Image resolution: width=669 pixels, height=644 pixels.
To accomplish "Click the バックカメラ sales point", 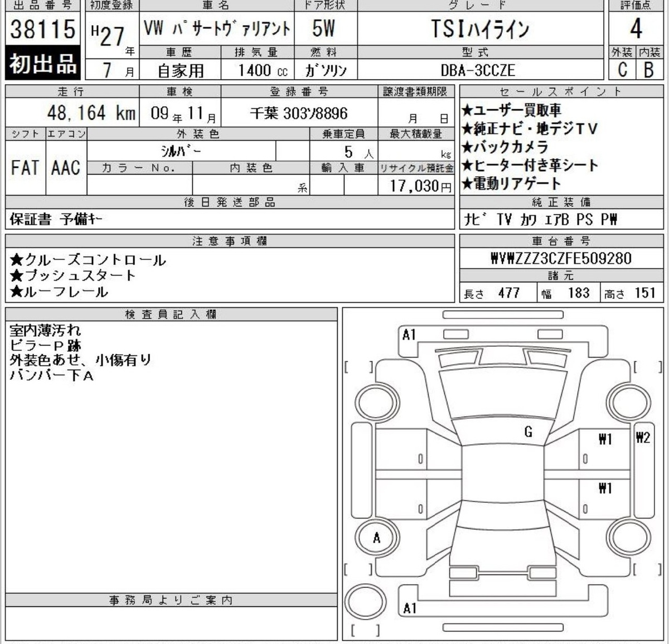I will point(505,147).
